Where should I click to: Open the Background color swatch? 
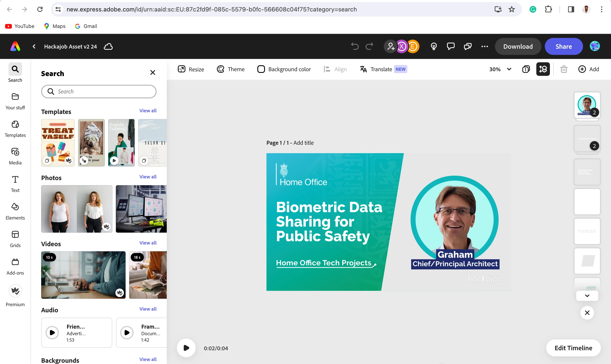261,69
